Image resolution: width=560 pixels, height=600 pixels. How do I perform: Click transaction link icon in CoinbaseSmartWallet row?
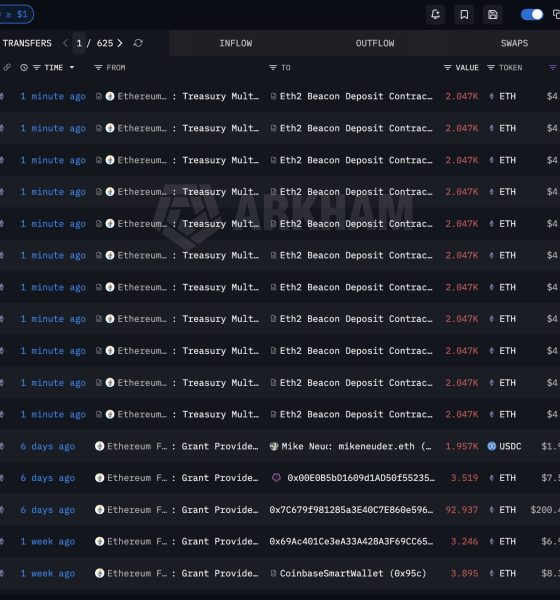point(2,573)
